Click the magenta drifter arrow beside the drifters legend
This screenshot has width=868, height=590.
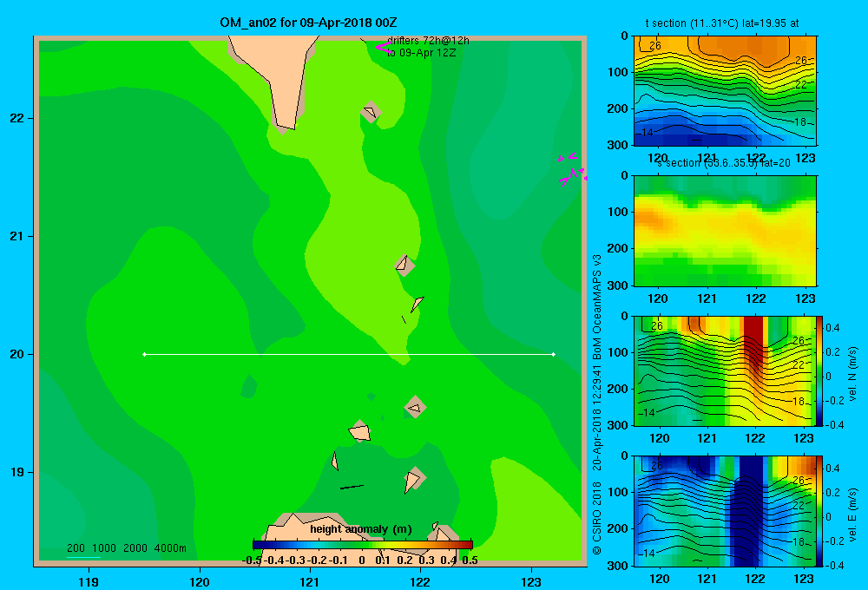click(384, 47)
